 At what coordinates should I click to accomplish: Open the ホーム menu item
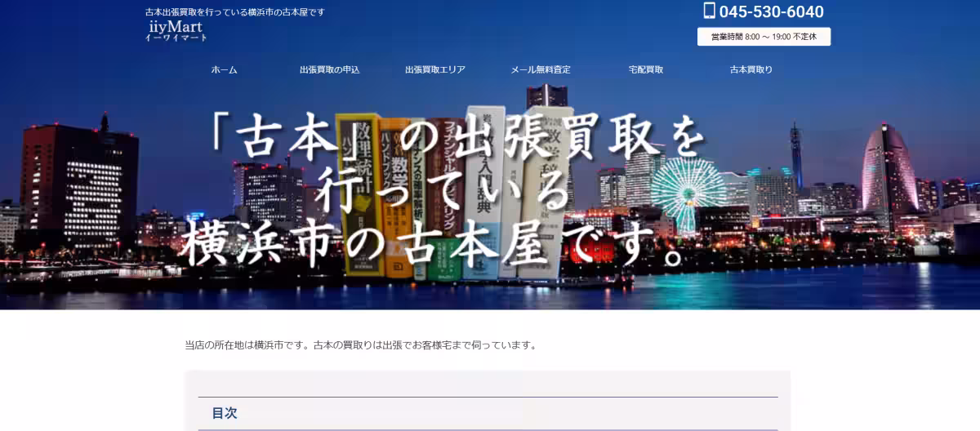point(224,70)
